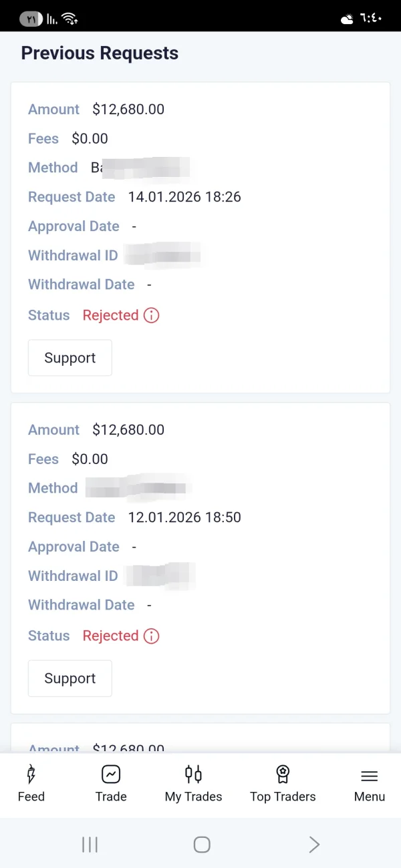
Task: Select the Top Traders tab label
Action: click(x=283, y=797)
